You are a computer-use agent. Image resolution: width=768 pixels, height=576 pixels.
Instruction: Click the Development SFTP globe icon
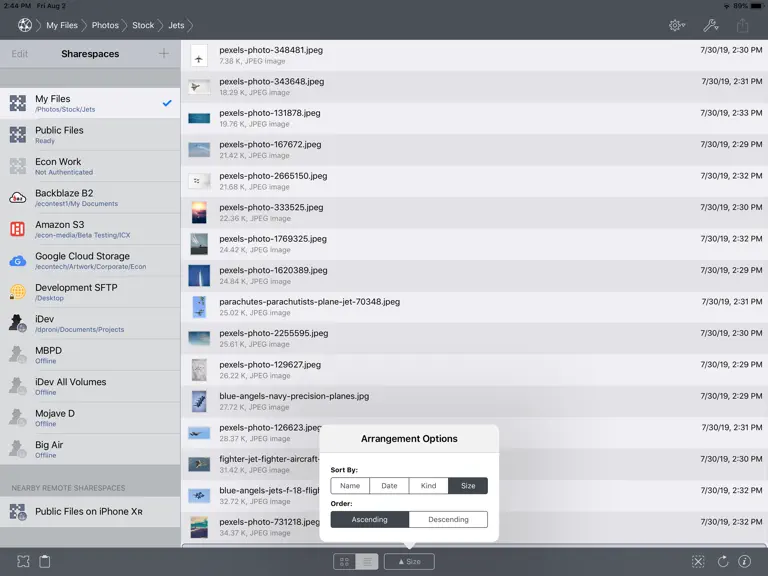click(18, 292)
